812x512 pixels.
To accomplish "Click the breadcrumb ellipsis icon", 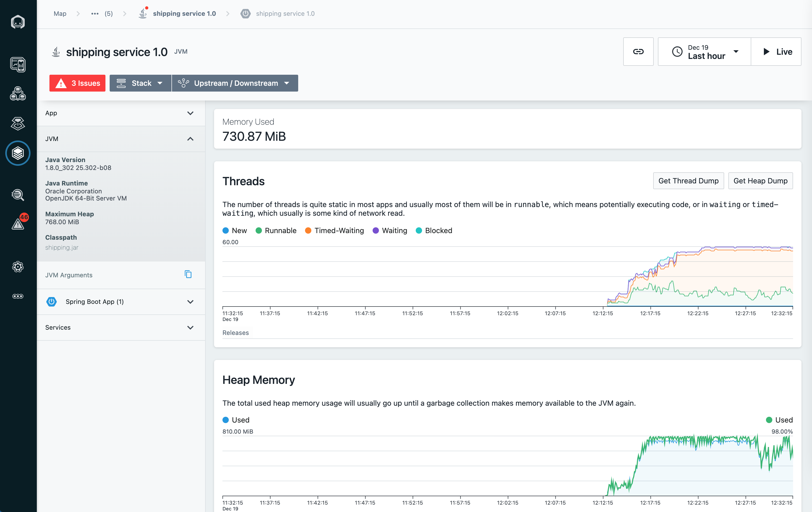I will (x=95, y=13).
